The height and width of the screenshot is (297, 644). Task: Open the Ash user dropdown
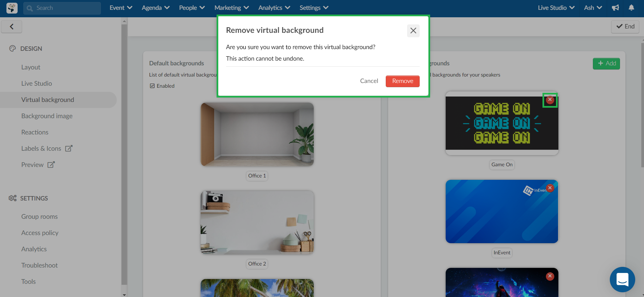pyautogui.click(x=593, y=8)
